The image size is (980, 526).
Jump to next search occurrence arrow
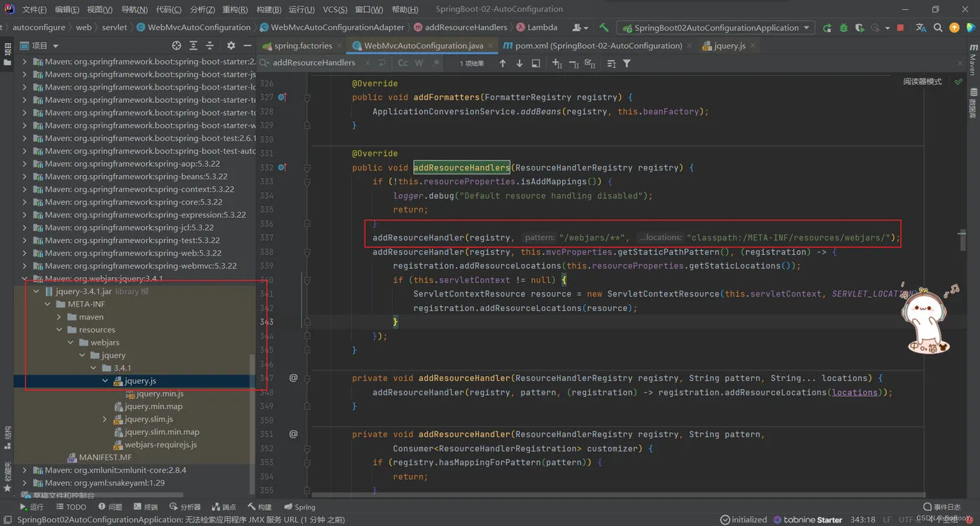pos(519,63)
